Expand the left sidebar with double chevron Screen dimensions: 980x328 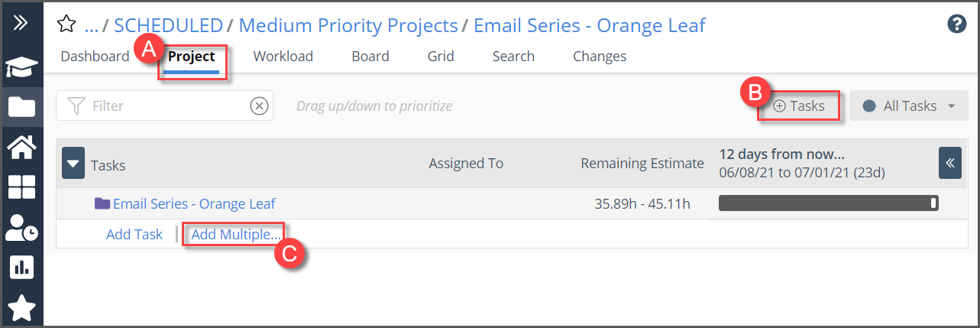21,23
